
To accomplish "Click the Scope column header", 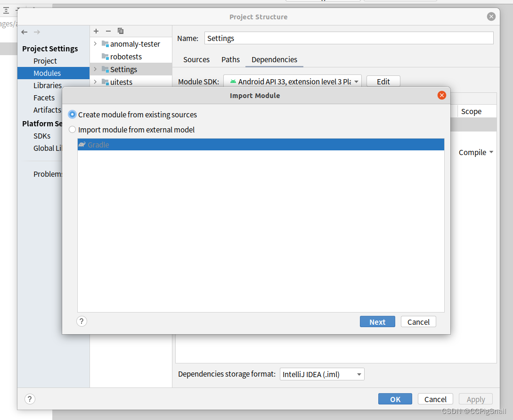I will (x=471, y=112).
